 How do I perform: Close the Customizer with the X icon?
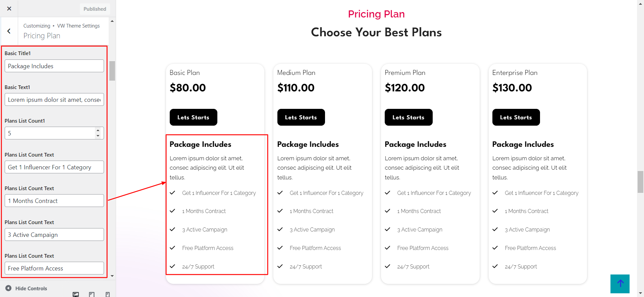[x=9, y=9]
